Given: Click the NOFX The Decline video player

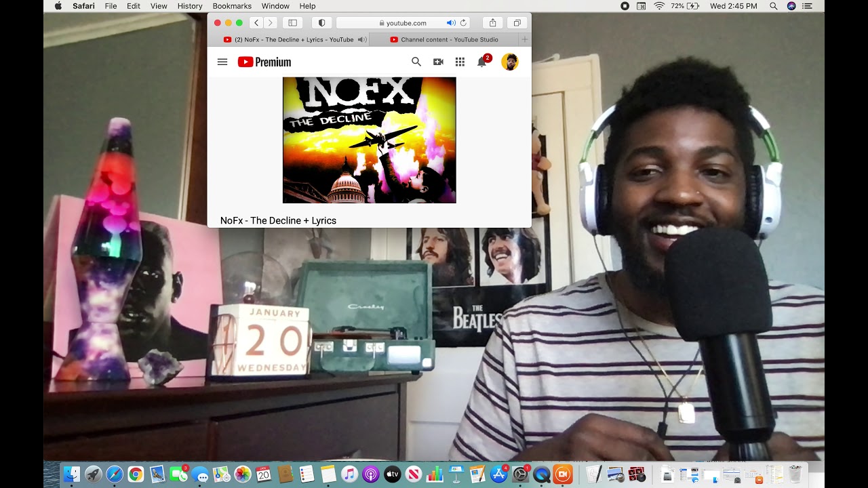Looking at the screenshot, I should [x=370, y=140].
